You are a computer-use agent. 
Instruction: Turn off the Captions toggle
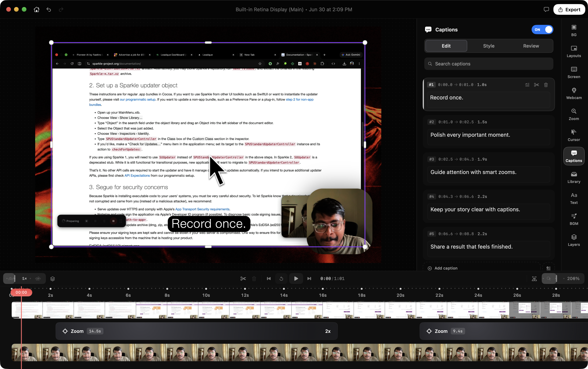[x=542, y=30]
